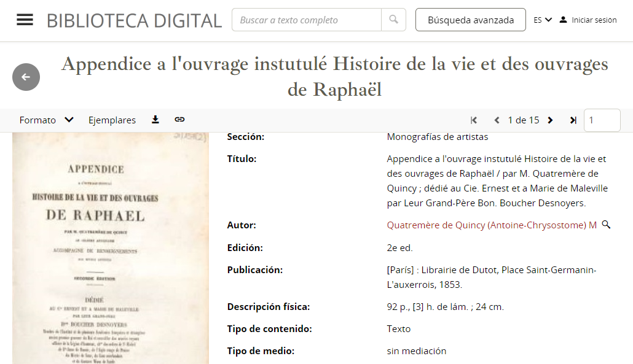The width and height of the screenshot is (633, 364).
Task: Click the page number input box
Action: click(x=602, y=120)
